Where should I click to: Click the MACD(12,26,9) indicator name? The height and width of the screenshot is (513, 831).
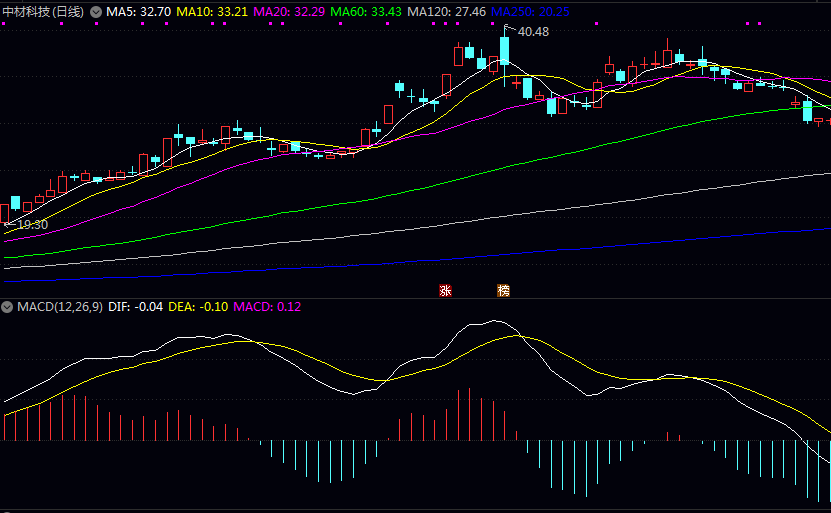pyautogui.click(x=59, y=305)
